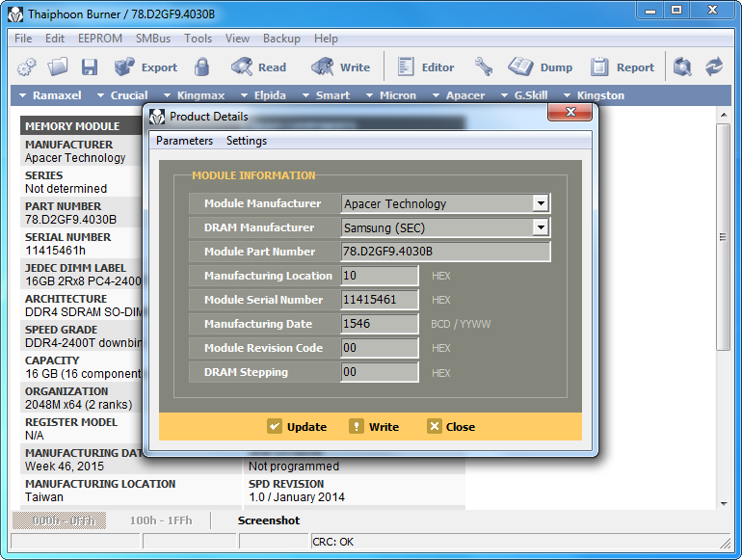Click the refresh arrows icon
This screenshot has width=742, height=560.
[714, 67]
